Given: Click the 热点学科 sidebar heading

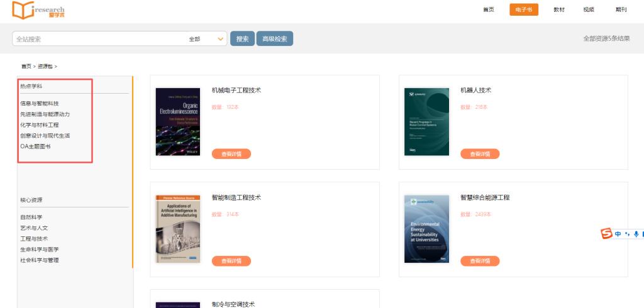Looking at the screenshot, I should [x=31, y=86].
